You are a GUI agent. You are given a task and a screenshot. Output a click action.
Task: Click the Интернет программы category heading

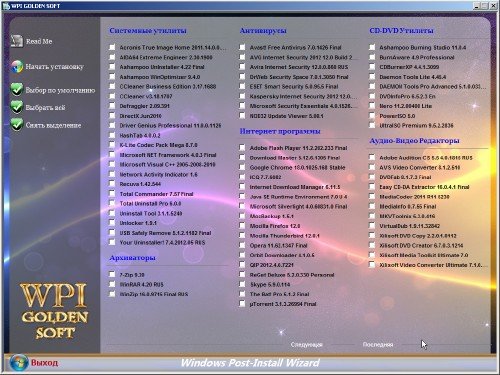(x=280, y=131)
